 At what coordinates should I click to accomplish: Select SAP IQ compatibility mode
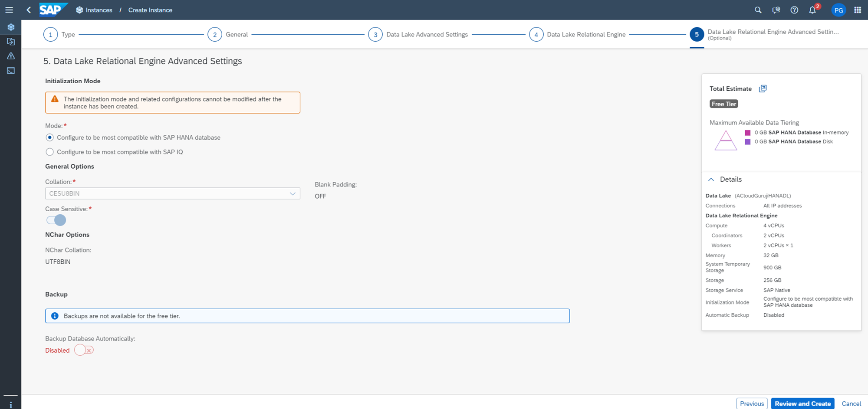[x=50, y=152]
